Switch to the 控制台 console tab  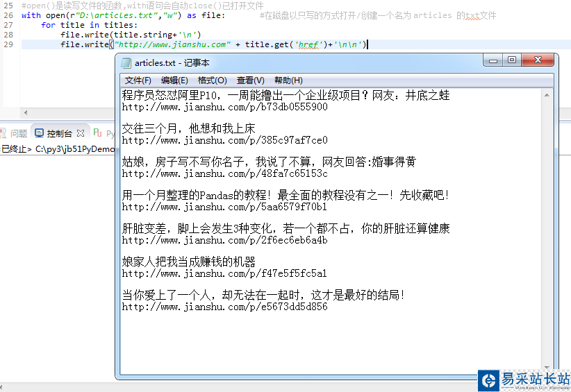59,133
